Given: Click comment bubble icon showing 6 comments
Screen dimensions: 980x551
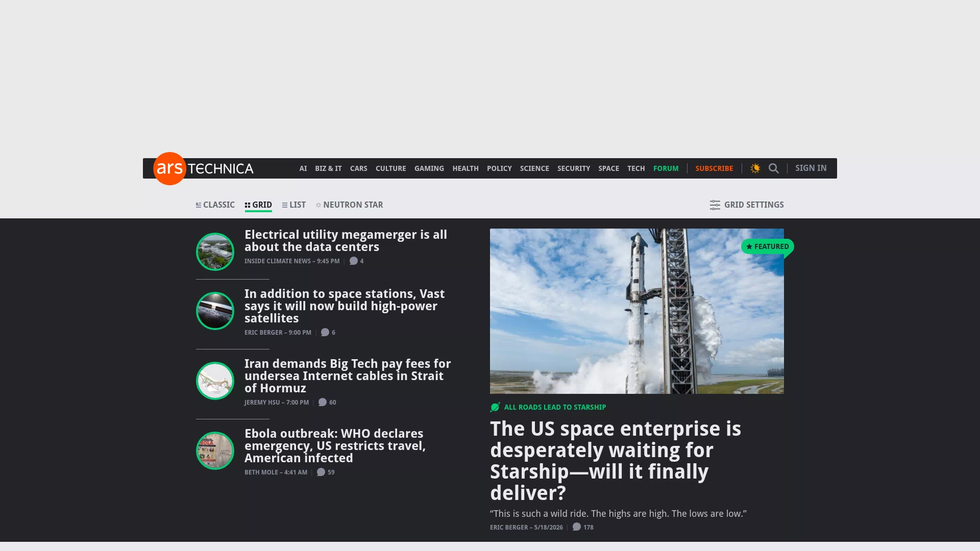Looking at the screenshot, I should pos(325,333).
